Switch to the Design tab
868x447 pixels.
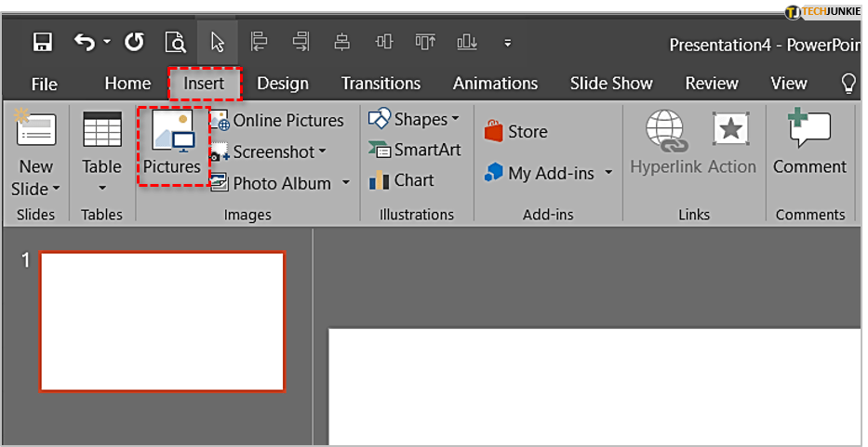[x=282, y=84]
